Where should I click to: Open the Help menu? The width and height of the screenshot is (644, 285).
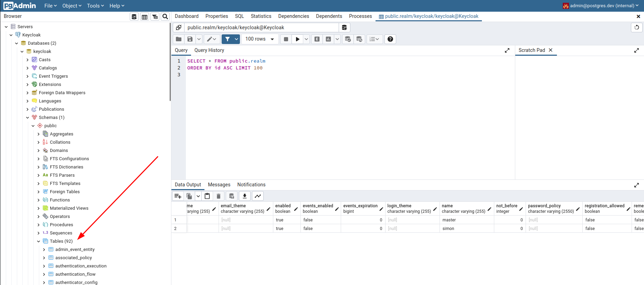117,6
